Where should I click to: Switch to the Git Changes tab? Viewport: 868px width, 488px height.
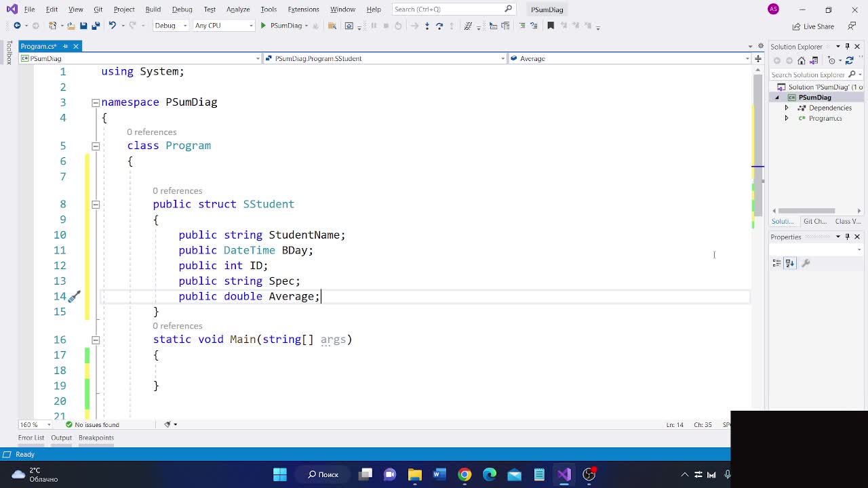[x=814, y=222]
